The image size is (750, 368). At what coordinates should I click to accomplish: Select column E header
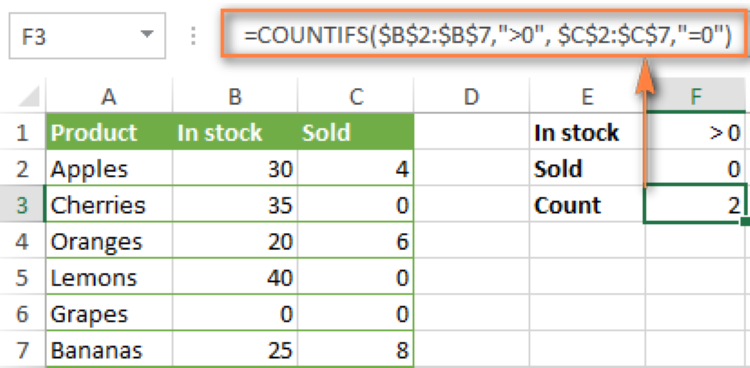(587, 97)
